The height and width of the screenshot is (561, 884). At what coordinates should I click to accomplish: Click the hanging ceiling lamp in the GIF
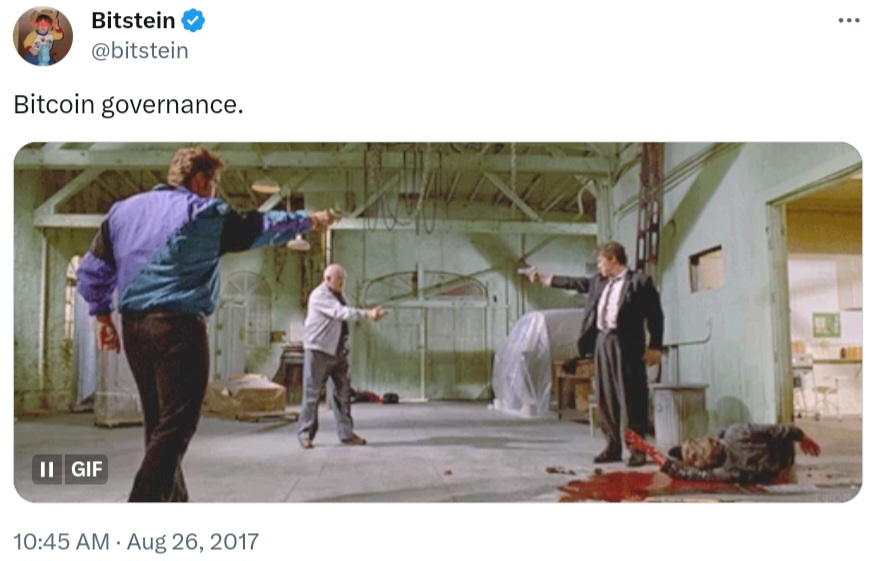(x=298, y=243)
